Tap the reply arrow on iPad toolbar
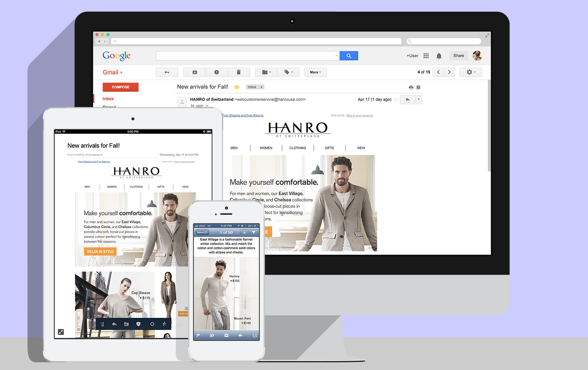Screen dimensions: 588x370 pos(114,324)
